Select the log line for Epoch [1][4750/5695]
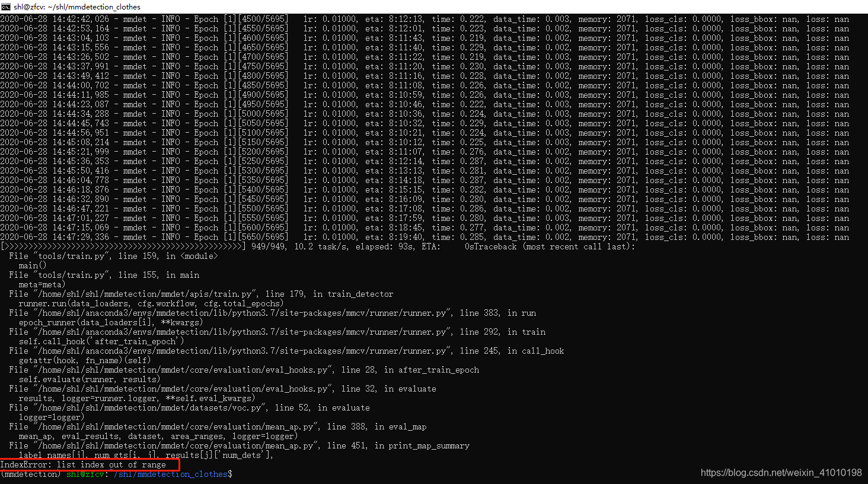The width and height of the screenshot is (868, 484). (425, 66)
